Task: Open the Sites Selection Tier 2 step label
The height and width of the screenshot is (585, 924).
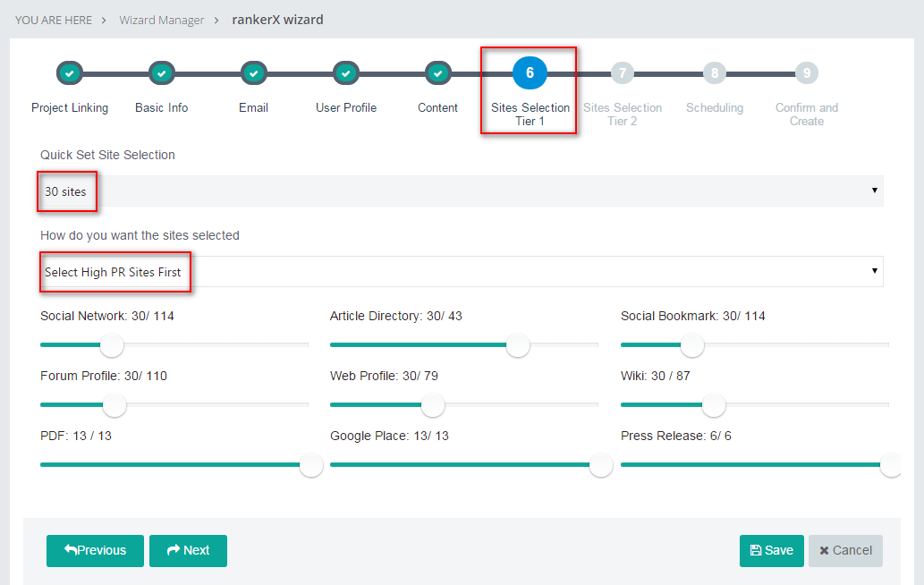Action: [623, 114]
